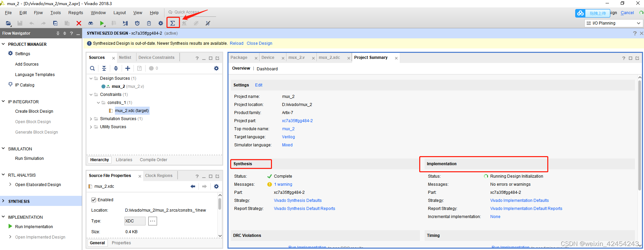The width and height of the screenshot is (644, 250).
Task: Click the Copy toolbar icon
Action: coord(55,23)
